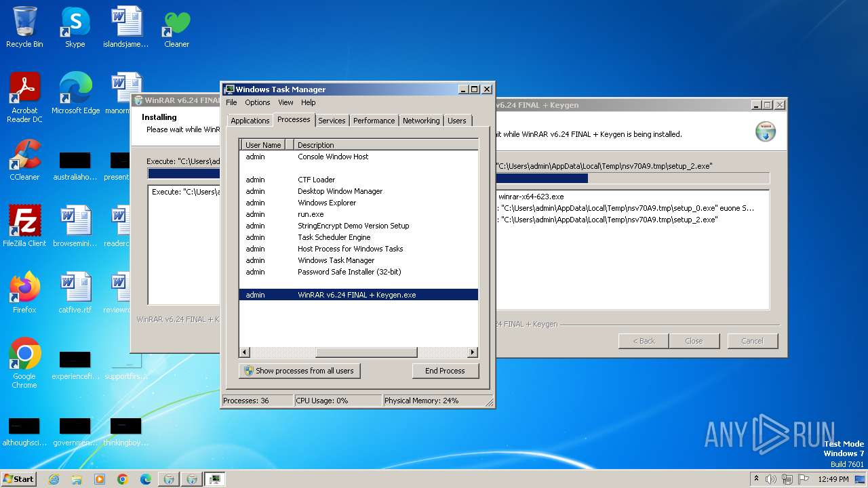
Task: Select the althoughsci desktop file
Action: 24,432
